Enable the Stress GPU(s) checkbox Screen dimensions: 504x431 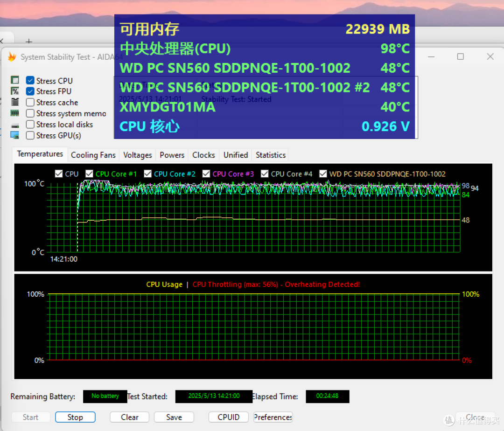click(30, 136)
